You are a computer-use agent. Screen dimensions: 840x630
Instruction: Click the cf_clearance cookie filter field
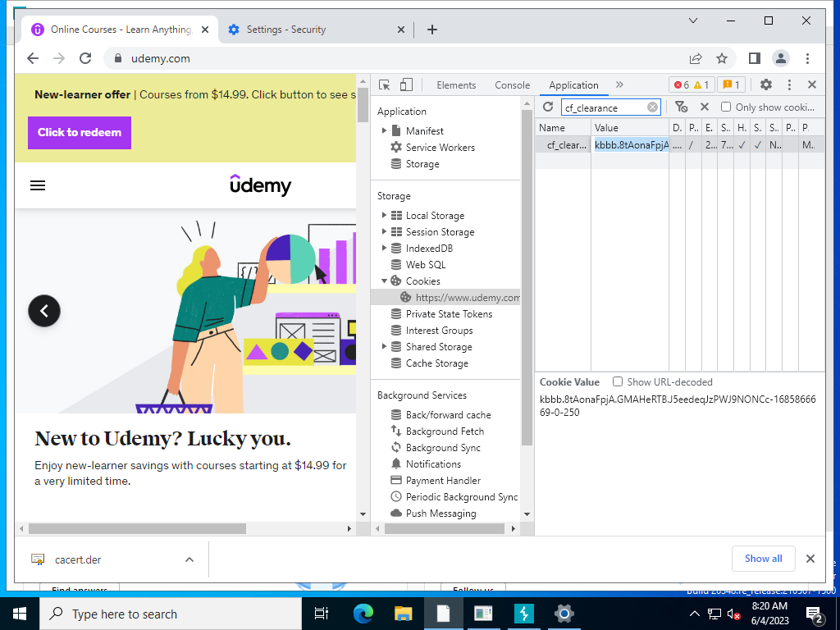click(x=605, y=107)
